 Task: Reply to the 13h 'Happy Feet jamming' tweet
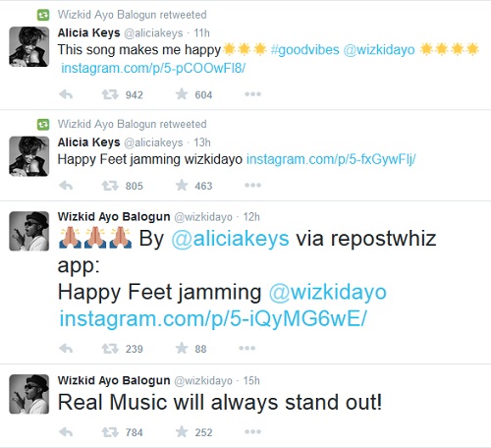coord(66,186)
